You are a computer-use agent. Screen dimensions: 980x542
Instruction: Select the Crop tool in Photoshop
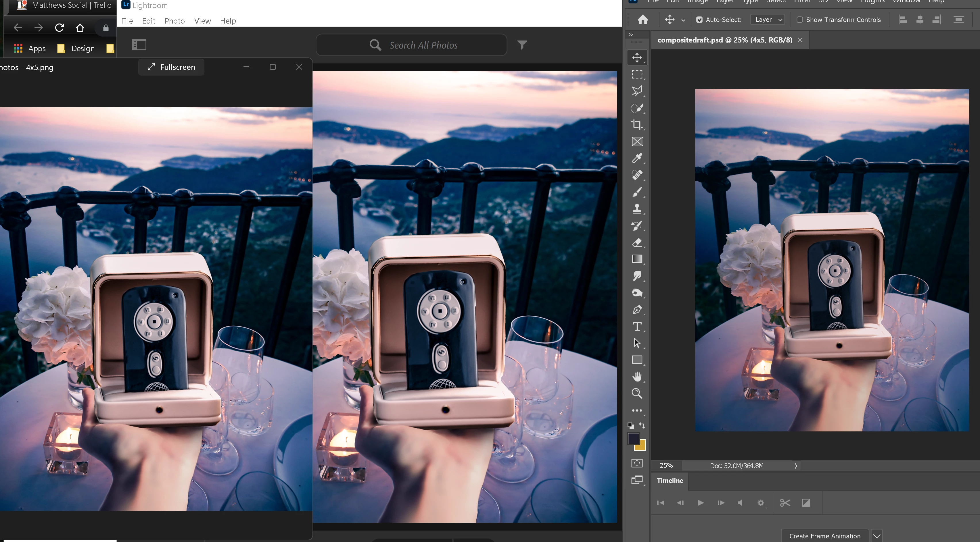(637, 125)
